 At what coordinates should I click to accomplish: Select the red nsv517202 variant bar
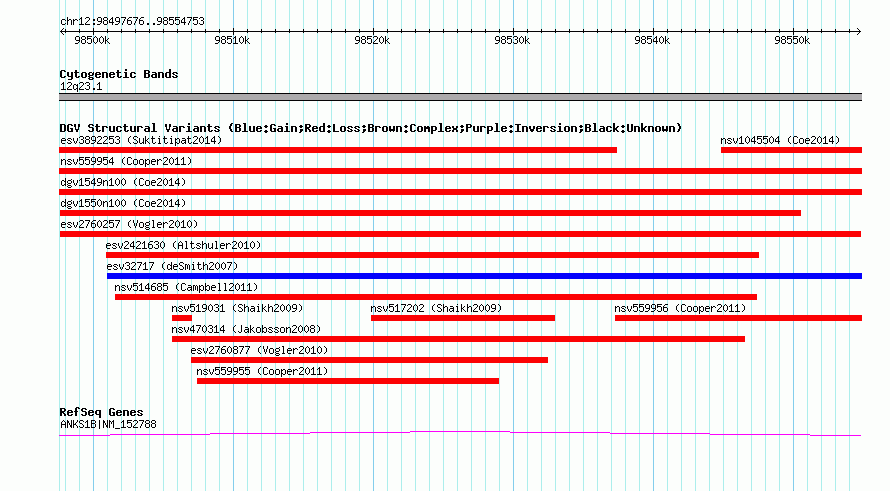[x=463, y=318]
